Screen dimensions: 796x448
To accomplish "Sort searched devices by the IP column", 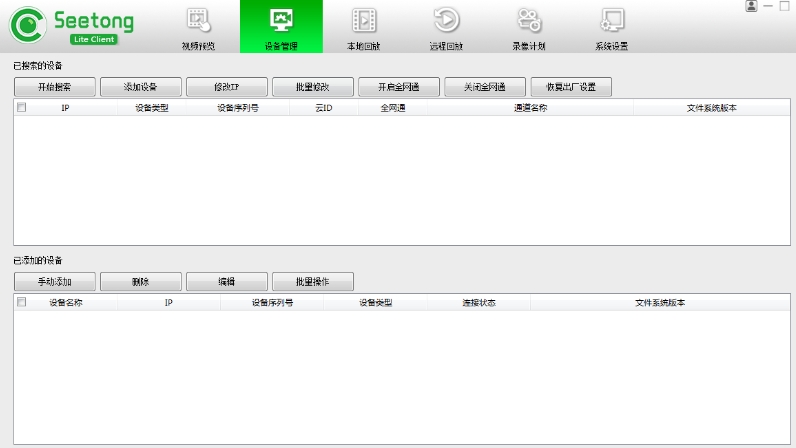I will click(x=65, y=108).
